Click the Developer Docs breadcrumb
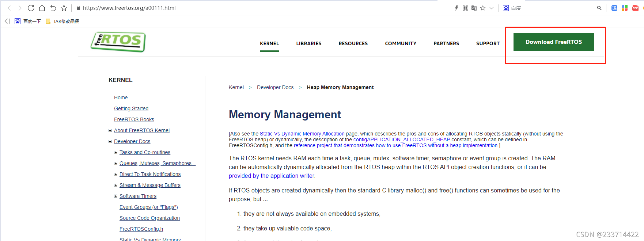Viewport: 644px width, 241px height. pos(275,87)
